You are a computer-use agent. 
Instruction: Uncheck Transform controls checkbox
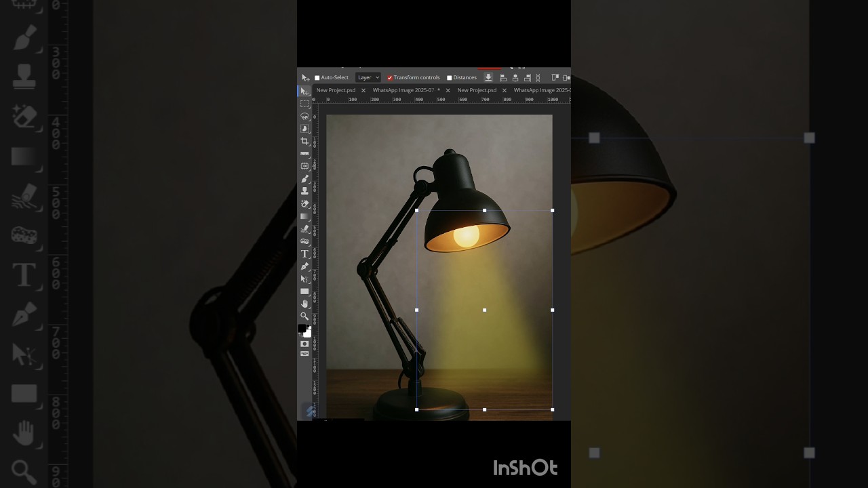(x=390, y=78)
